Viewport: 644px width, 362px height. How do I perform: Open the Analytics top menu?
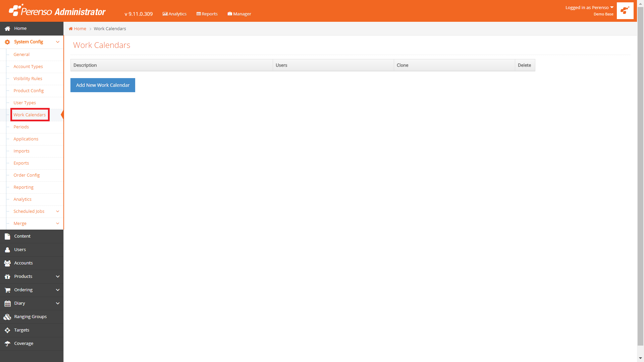[x=174, y=14]
